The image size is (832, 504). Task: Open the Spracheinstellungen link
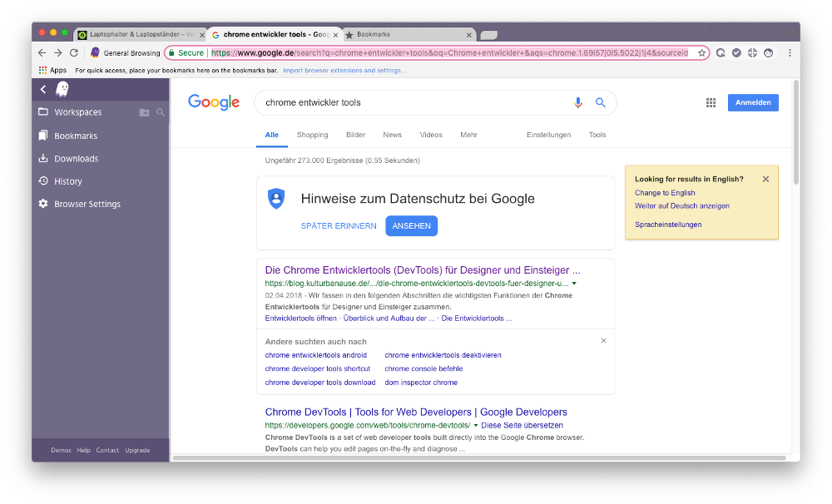coord(668,225)
